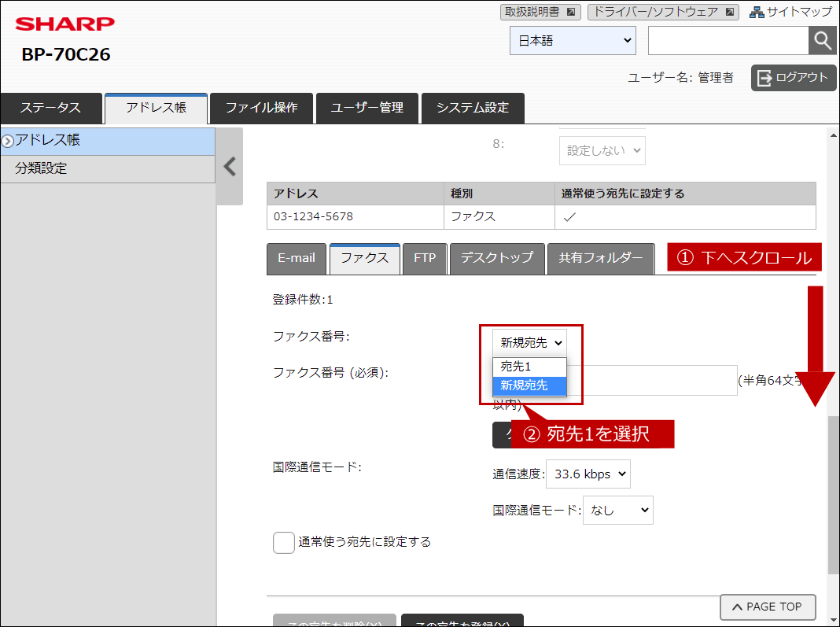Switch to the デスクトップ destination tab
The height and width of the screenshot is (627, 840).
click(x=497, y=258)
